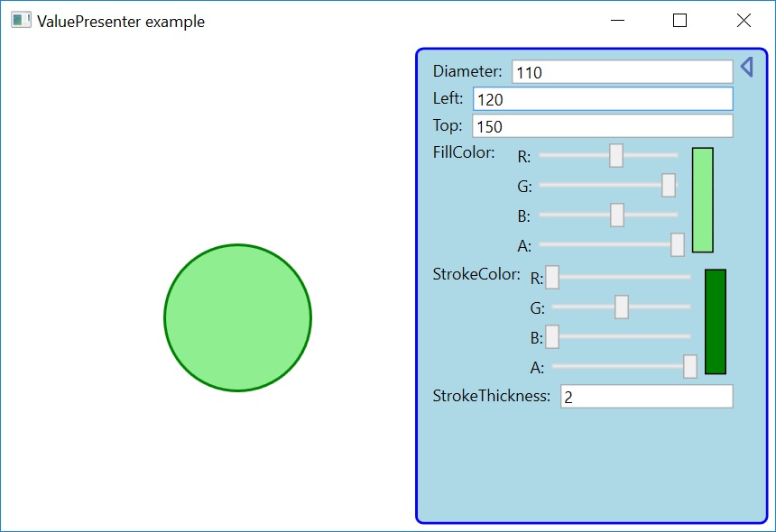Viewport: 776px width, 532px height.
Task: Focus the Left value field
Action: 603,99
